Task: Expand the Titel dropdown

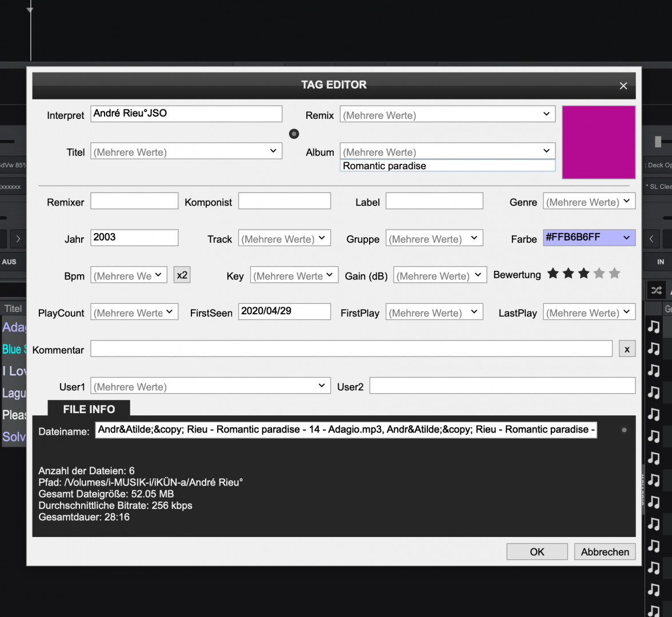Action: [273, 151]
